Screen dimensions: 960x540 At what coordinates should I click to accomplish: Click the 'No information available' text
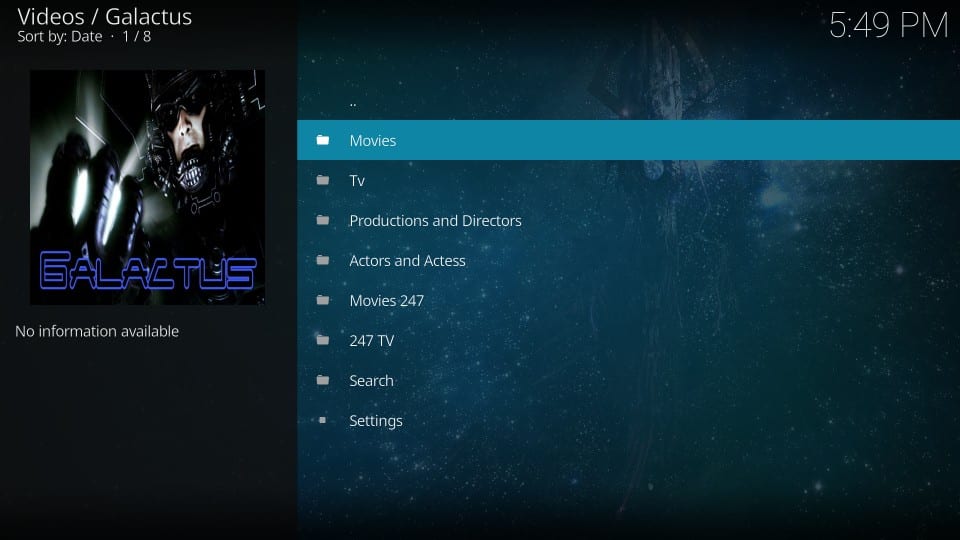click(97, 331)
